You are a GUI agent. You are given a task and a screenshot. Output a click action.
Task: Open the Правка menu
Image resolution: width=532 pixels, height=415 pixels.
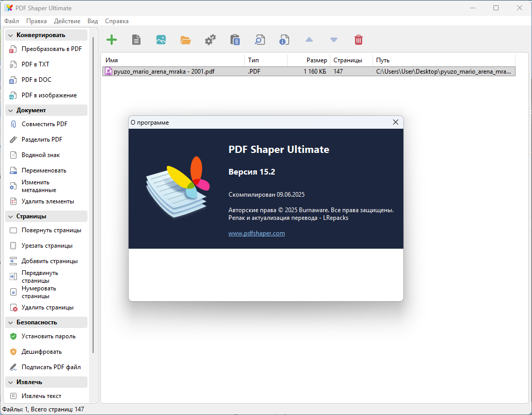tap(37, 21)
